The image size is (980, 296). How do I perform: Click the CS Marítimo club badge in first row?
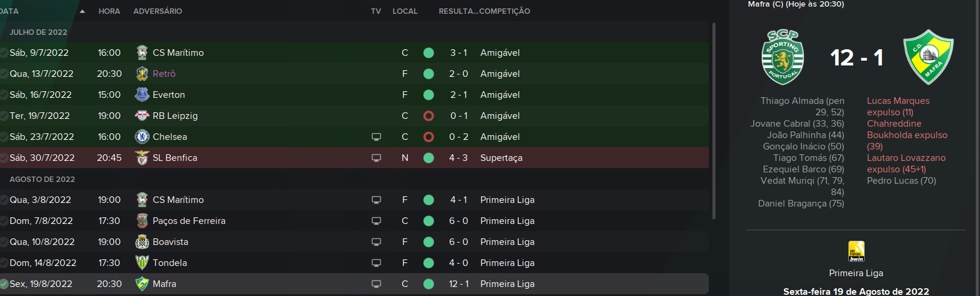click(142, 53)
